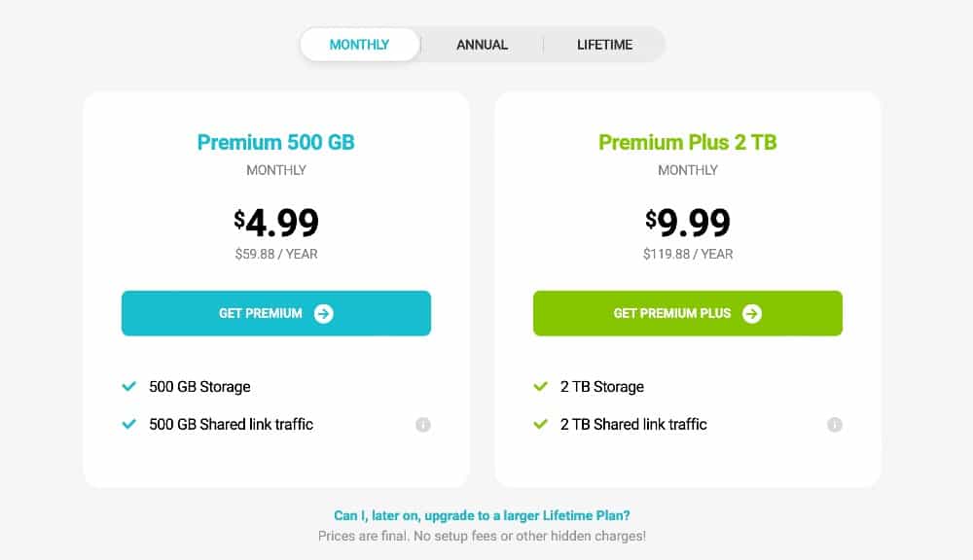This screenshot has width=973, height=560.
Task: Select the $9.99 monthly price
Action: pyautogui.click(x=688, y=223)
